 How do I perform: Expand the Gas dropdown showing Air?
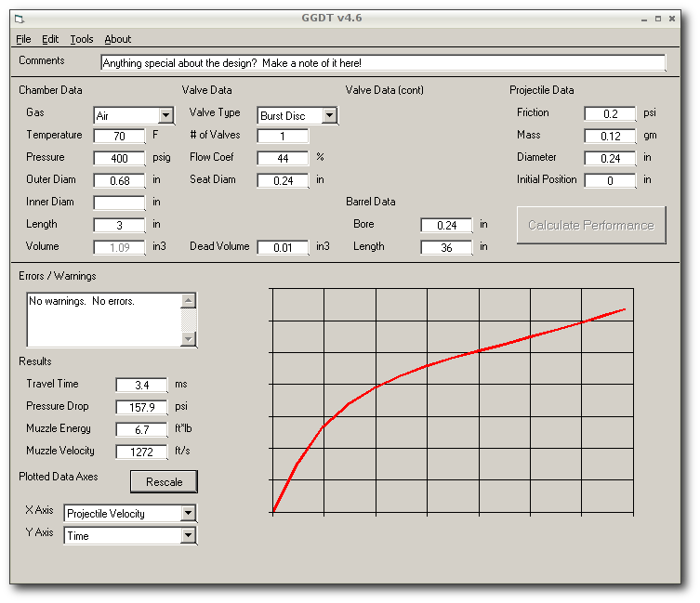click(x=165, y=116)
